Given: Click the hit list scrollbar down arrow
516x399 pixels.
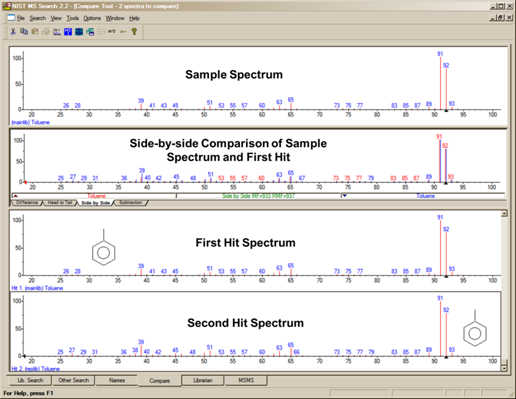Looking at the screenshot, I should [x=504, y=368].
